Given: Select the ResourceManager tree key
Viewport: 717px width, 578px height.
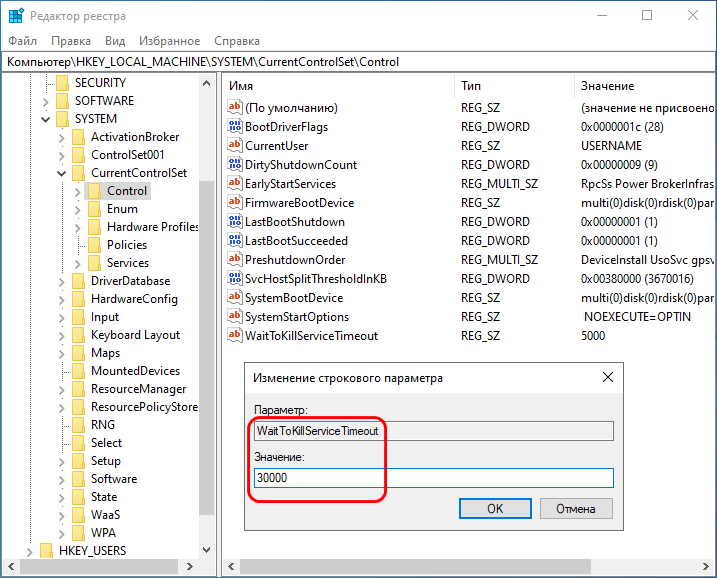Looking at the screenshot, I should click(139, 389).
